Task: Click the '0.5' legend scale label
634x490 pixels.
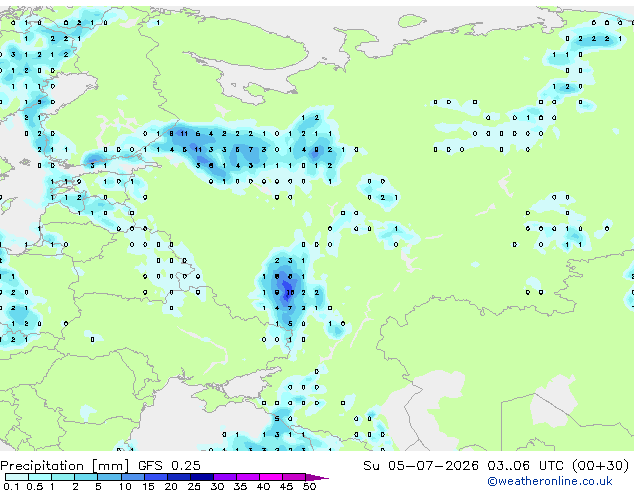Action: coord(34,486)
